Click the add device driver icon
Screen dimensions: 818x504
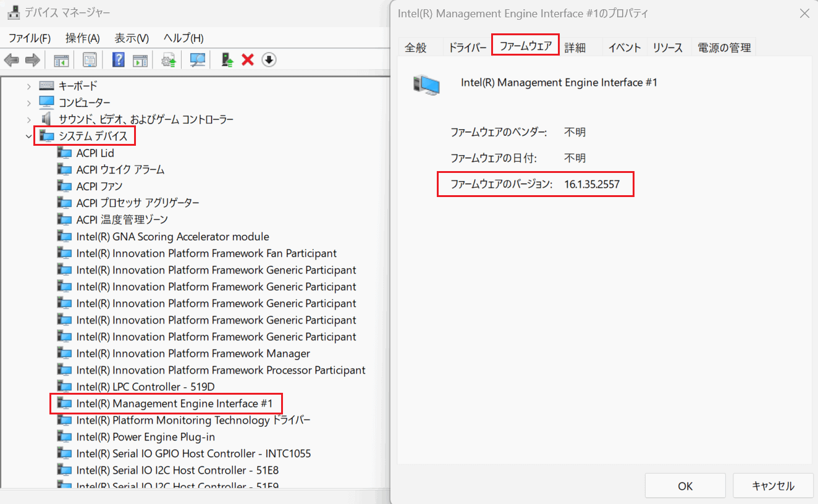228,60
